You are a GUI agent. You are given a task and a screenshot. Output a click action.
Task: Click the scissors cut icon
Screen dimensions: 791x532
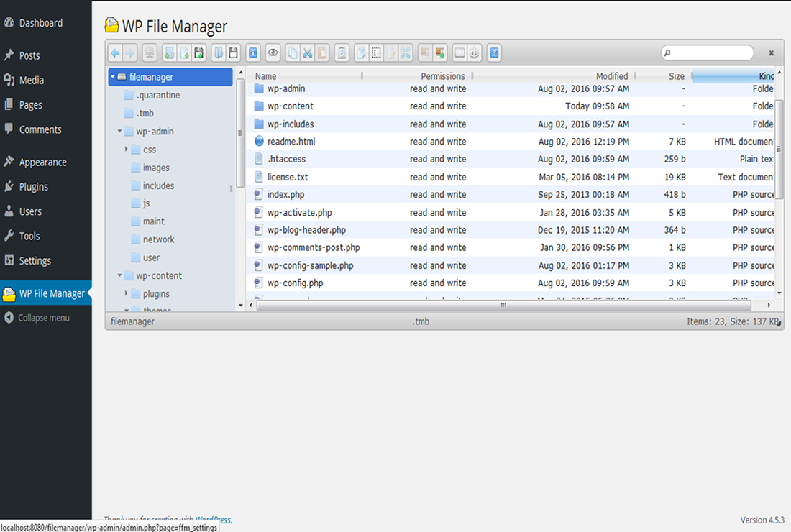click(x=308, y=52)
